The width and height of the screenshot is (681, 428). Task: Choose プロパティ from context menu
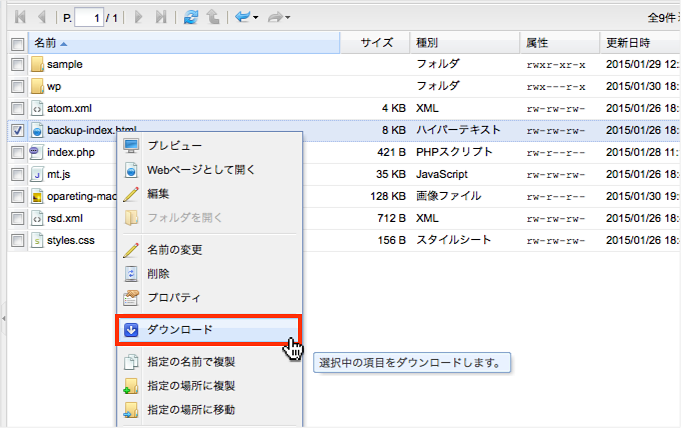pos(209,298)
